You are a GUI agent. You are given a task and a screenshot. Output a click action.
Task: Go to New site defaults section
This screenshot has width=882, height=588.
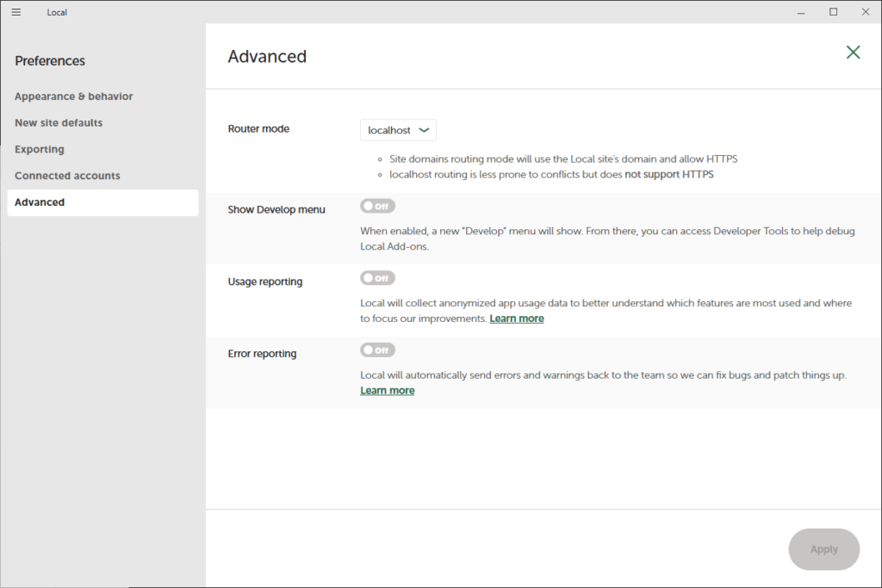point(59,123)
